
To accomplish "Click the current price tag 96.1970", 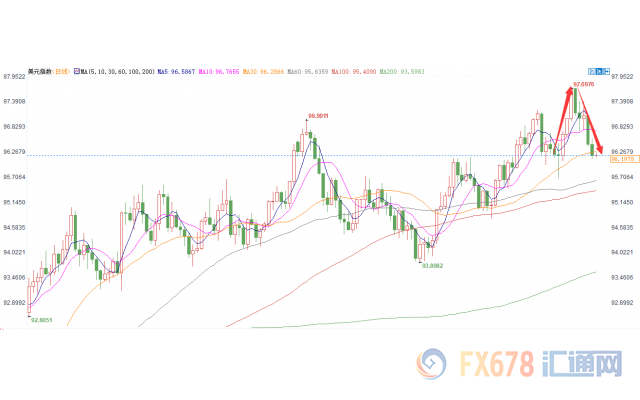I will (624, 159).
